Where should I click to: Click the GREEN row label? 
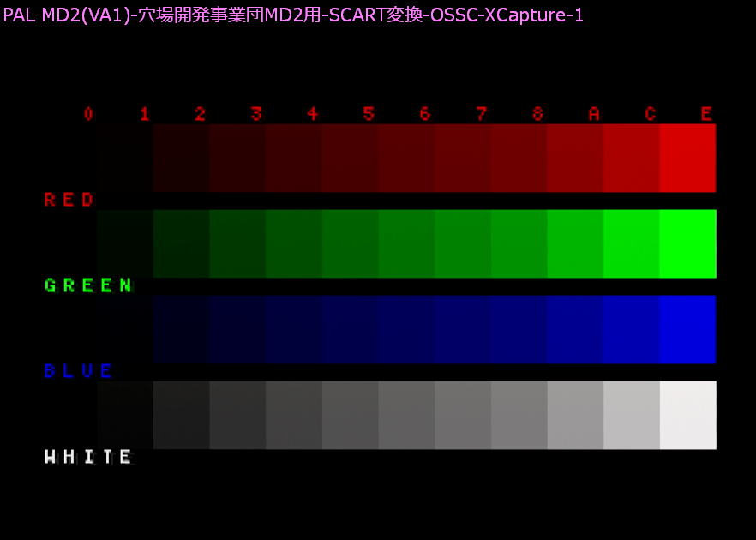point(87,285)
